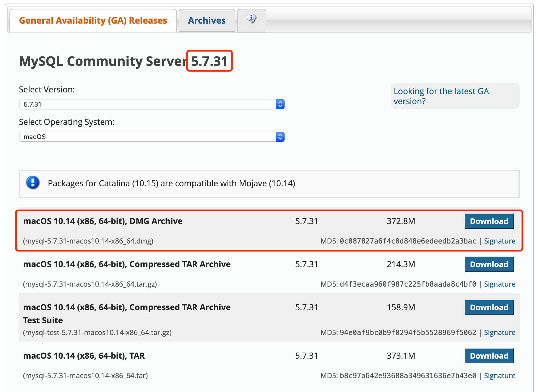The height and width of the screenshot is (392, 536).
Task: Download the Compressed TAR Archive Test Suite
Action: 489,307
